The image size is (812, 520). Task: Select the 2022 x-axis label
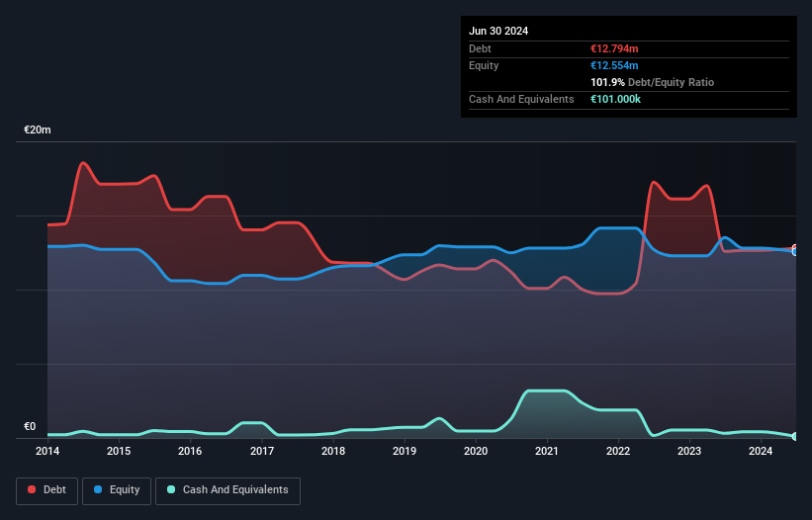pyautogui.click(x=618, y=451)
